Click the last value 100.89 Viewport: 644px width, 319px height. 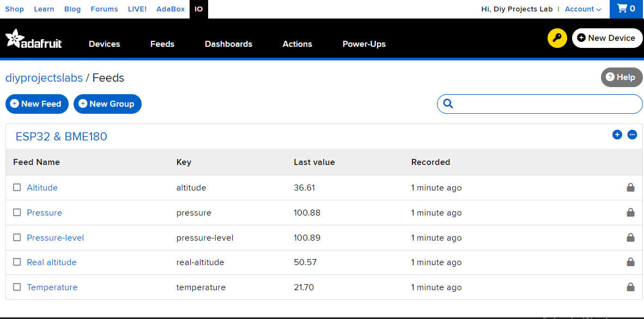pos(307,238)
